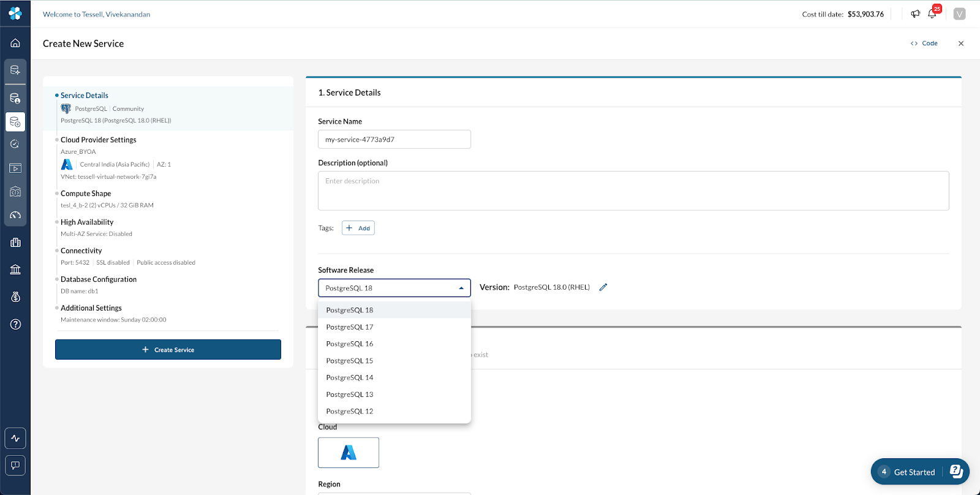Go to Additional Settings step

(91, 308)
